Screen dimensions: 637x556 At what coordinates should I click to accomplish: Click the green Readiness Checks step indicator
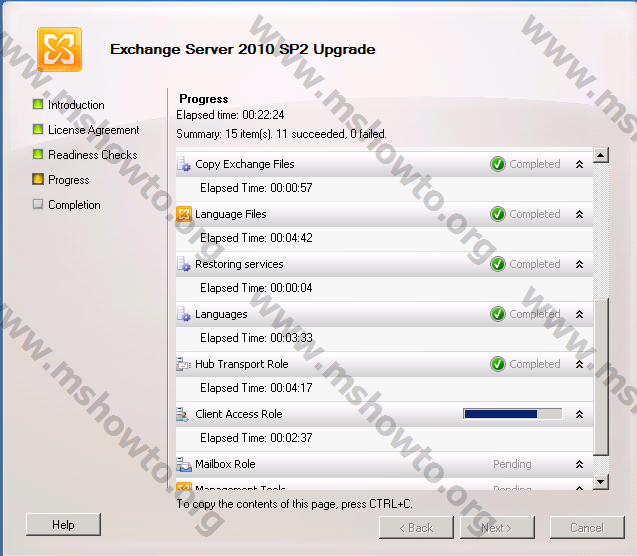tap(38, 154)
